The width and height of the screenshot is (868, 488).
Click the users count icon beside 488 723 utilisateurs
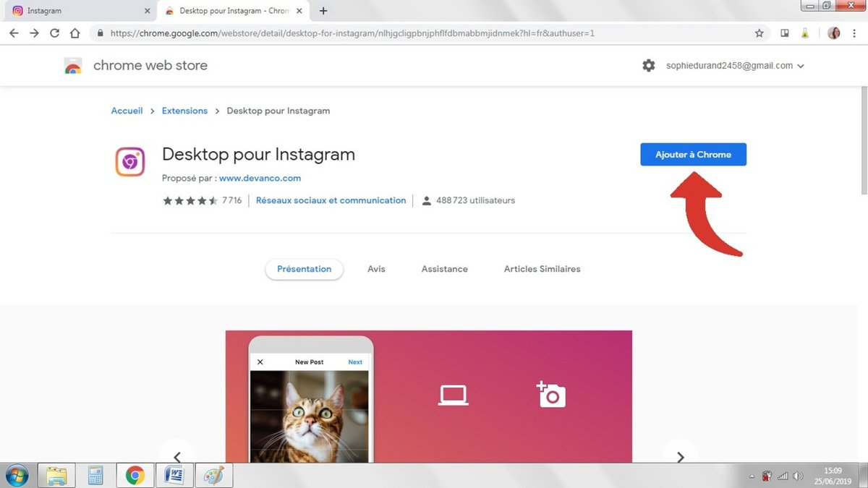(x=426, y=200)
